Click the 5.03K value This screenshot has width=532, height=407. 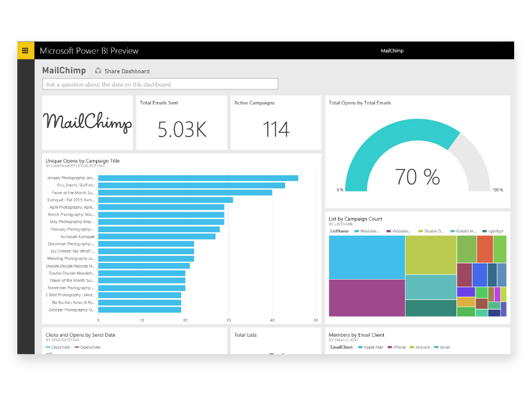182,130
